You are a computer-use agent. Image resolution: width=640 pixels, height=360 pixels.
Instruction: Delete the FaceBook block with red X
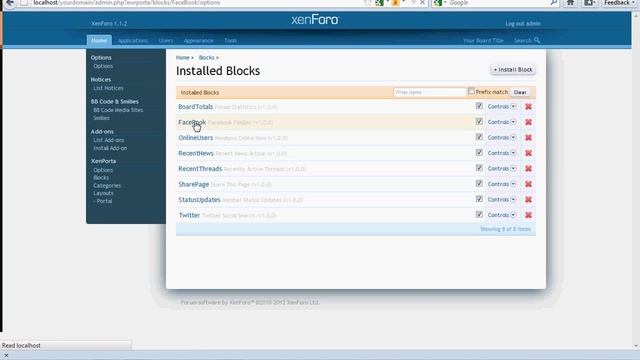click(x=528, y=122)
